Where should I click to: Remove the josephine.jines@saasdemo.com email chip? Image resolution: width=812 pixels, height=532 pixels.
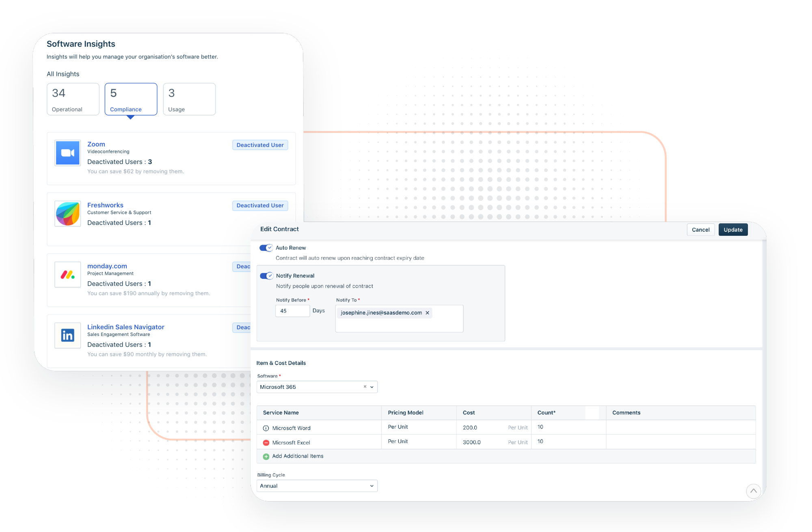pyautogui.click(x=427, y=312)
